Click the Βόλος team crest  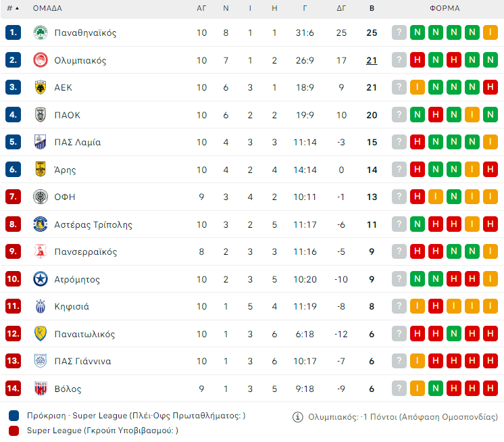41,389
